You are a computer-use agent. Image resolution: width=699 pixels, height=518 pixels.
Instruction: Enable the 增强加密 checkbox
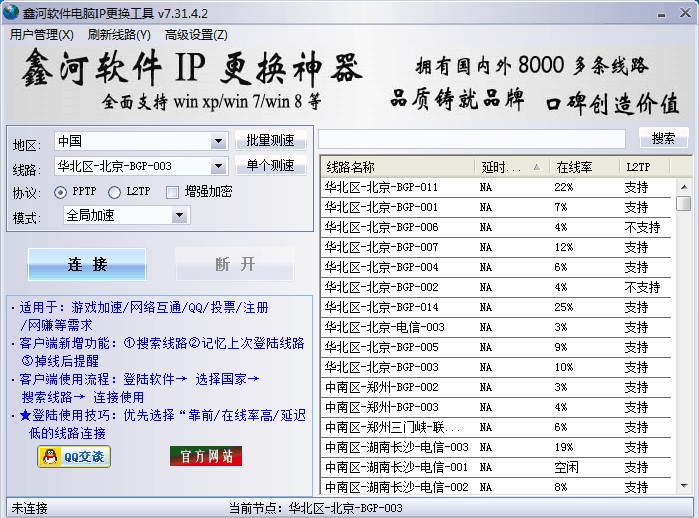coord(172,192)
